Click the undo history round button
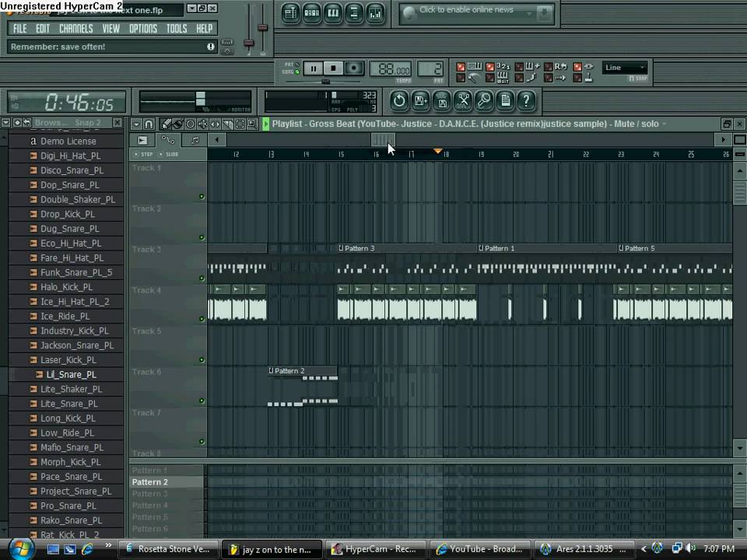This screenshot has height=560, width=747. click(399, 100)
